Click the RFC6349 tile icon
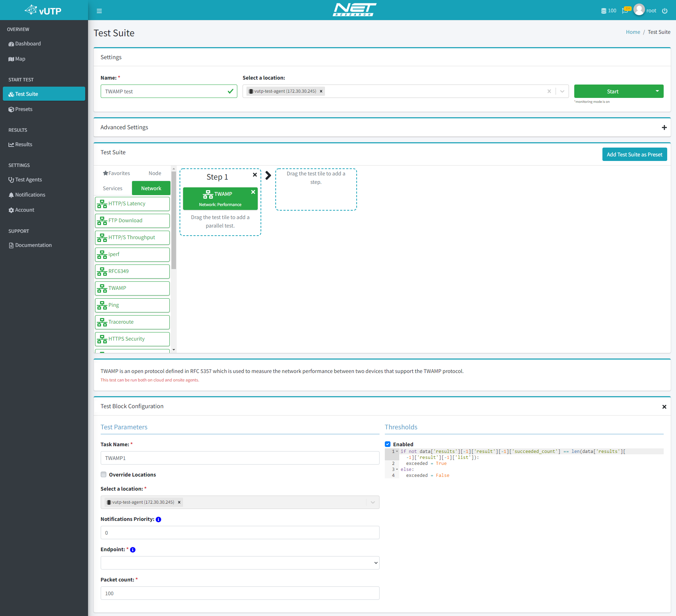Image resolution: width=676 pixels, height=616 pixels. point(102,272)
